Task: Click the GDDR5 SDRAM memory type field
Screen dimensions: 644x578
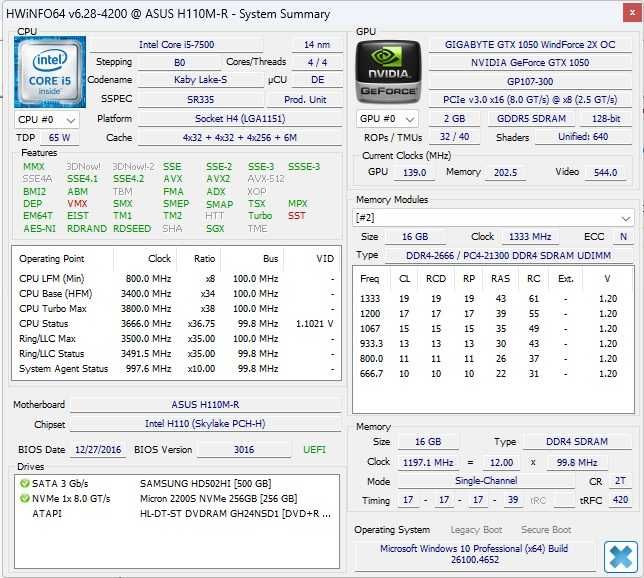Action: [531, 119]
